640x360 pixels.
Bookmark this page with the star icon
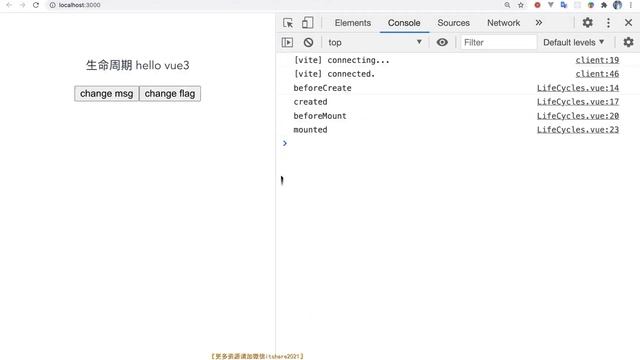coord(521,5)
